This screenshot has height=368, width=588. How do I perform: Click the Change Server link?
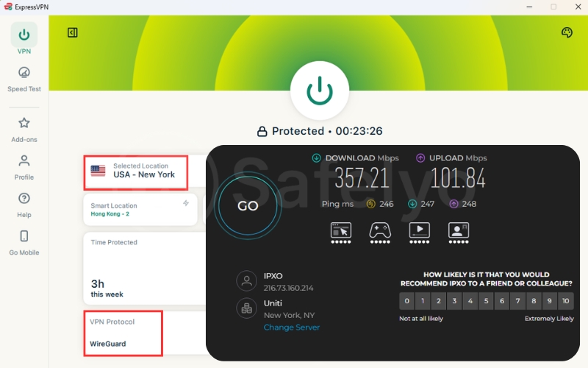point(292,328)
